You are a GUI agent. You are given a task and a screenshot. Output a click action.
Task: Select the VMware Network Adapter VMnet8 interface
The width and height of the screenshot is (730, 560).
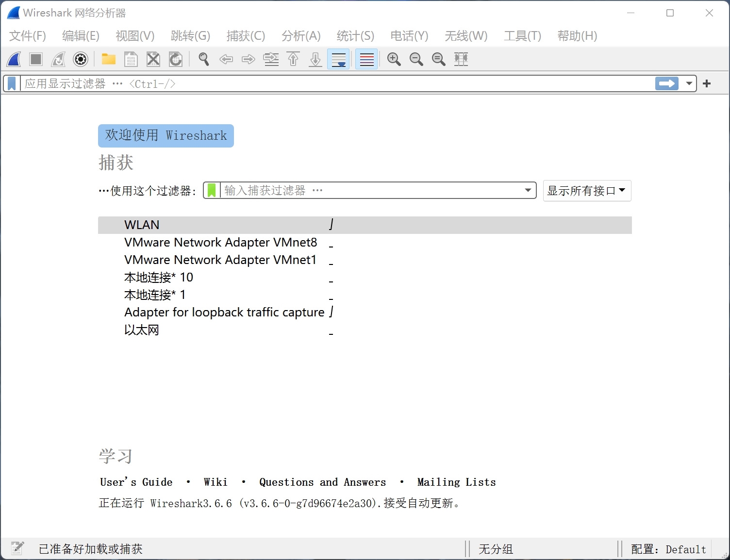365,243
